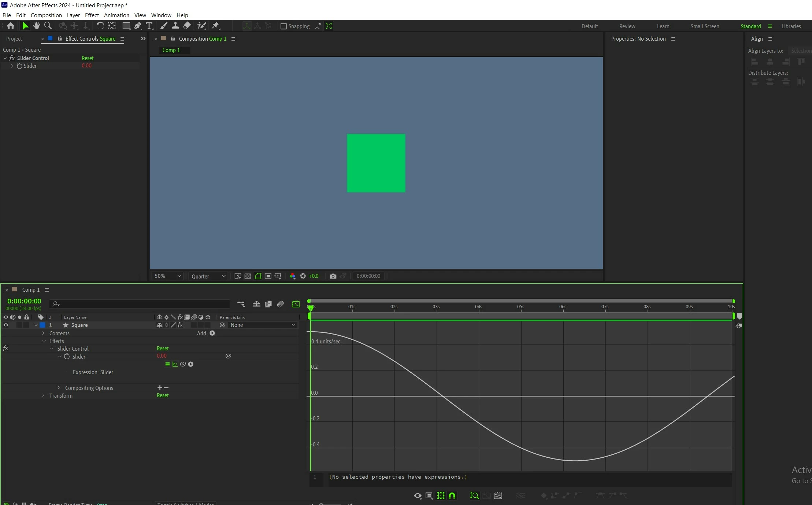The width and height of the screenshot is (812, 505).
Task: Select the Horizontal Type tool
Action: click(x=149, y=26)
